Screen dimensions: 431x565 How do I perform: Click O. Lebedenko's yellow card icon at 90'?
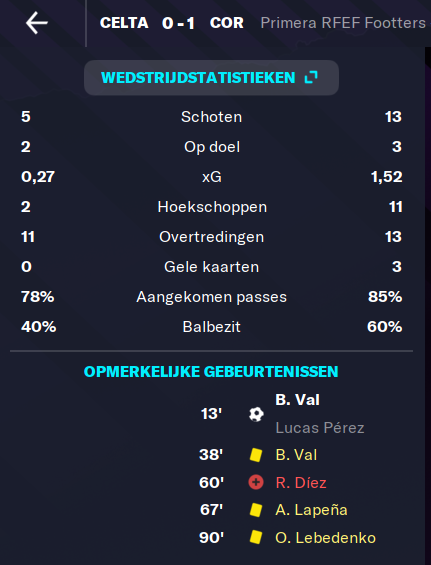256,537
